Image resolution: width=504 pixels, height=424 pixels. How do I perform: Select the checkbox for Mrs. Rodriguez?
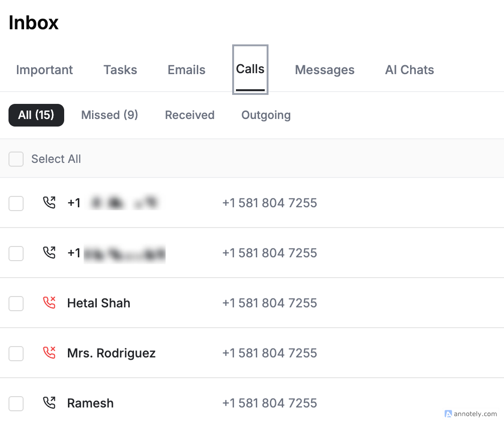click(16, 354)
